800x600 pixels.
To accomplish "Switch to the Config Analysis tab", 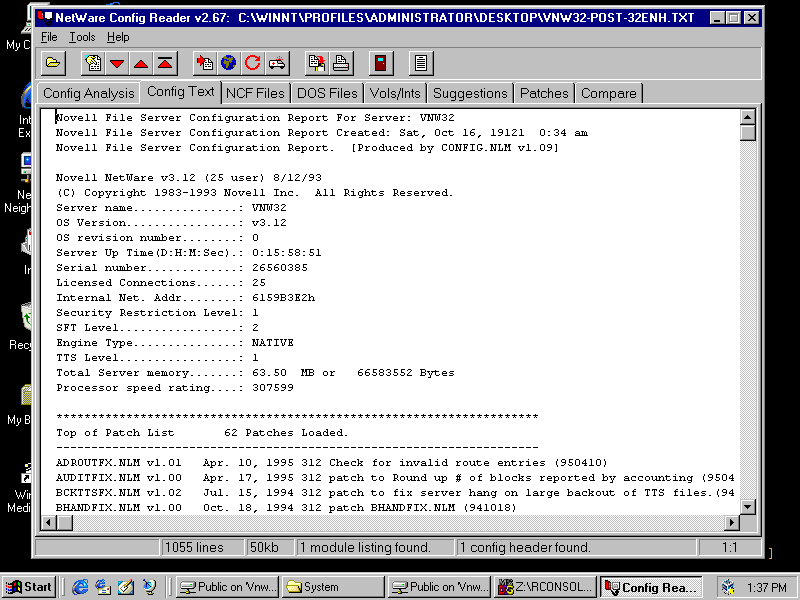I will coord(88,93).
